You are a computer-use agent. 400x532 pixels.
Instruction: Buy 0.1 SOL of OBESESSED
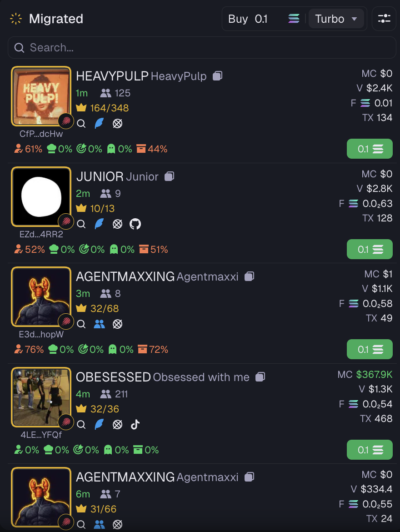(x=370, y=450)
